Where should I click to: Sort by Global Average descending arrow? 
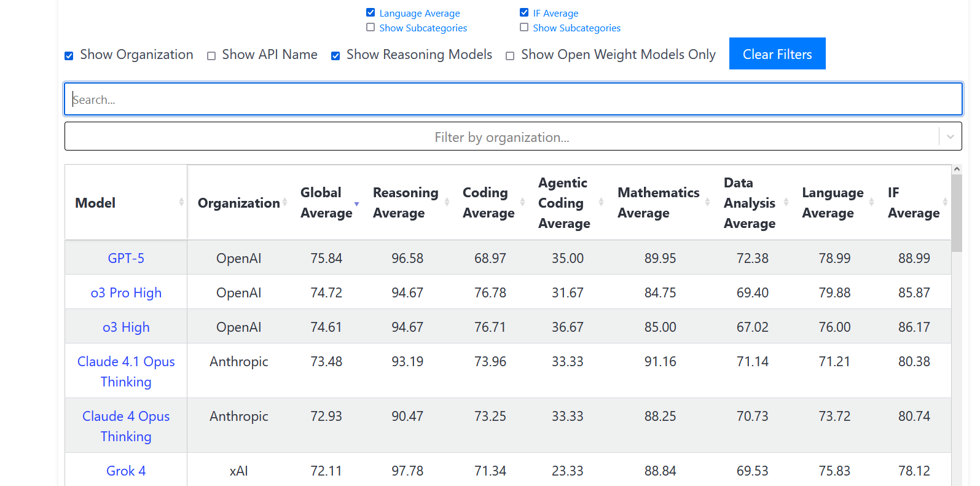pos(356,203)
